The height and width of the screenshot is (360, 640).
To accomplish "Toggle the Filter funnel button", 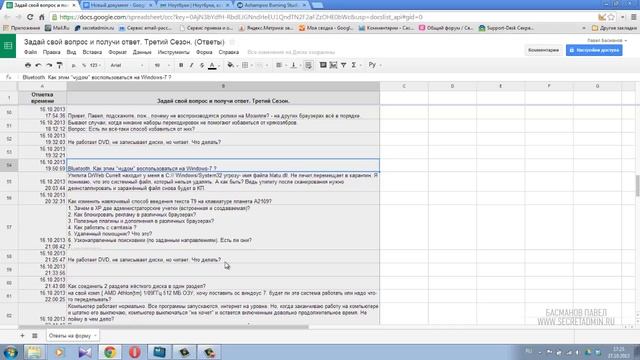I will click(x=344, y=65).
